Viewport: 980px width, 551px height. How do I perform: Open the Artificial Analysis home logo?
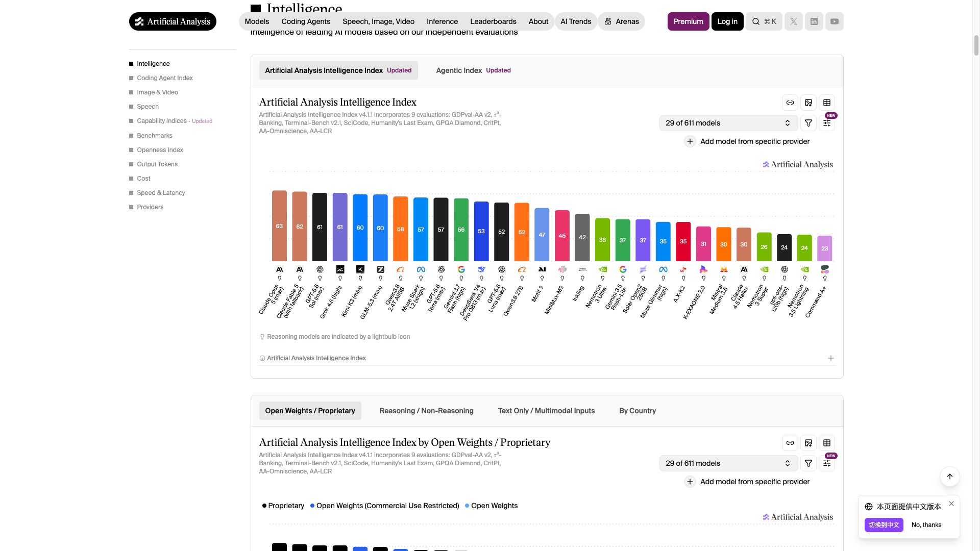click(173, 21)
